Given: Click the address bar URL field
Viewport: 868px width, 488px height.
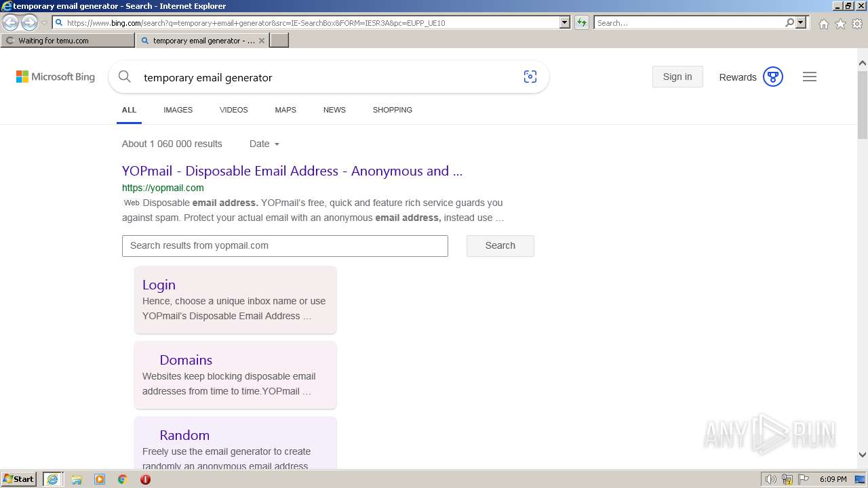Looking at the screenshot, I should pyautogui.click(x=305, y=22).
